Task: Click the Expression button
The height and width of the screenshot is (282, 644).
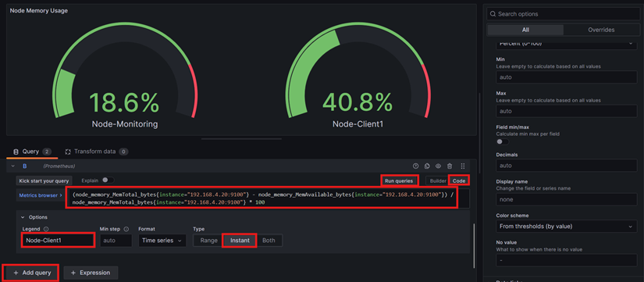Action: point(91,273)
